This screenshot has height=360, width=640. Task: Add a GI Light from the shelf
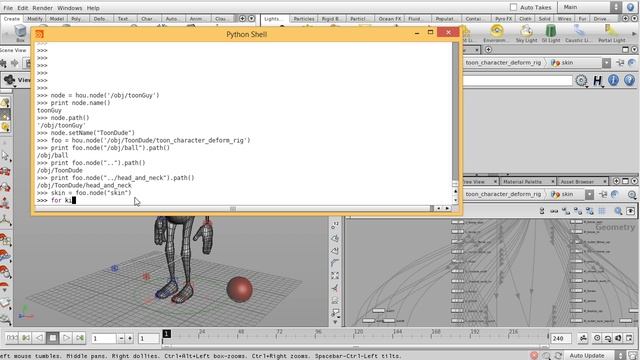551,33
